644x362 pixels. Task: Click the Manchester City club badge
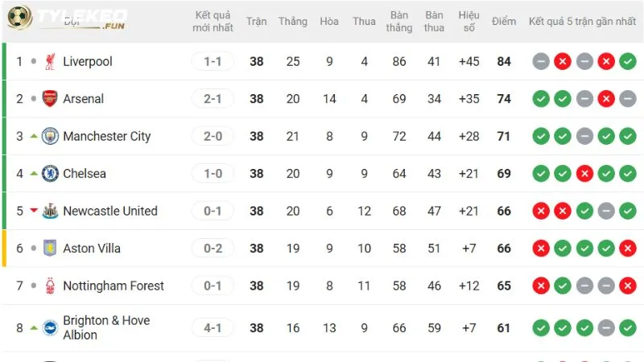click(50, 136)
